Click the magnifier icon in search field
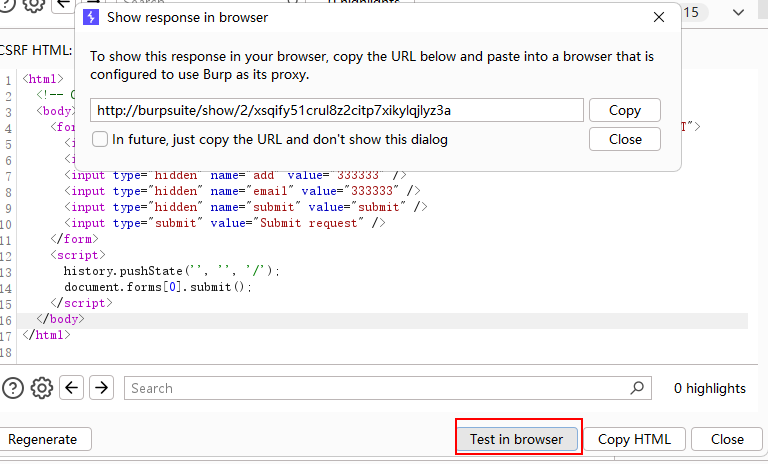 (637, 388)
